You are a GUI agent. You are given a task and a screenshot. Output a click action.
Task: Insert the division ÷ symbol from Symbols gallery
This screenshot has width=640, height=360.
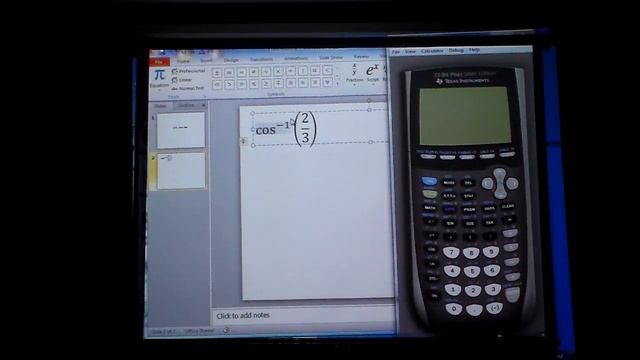tap(291, 72)
